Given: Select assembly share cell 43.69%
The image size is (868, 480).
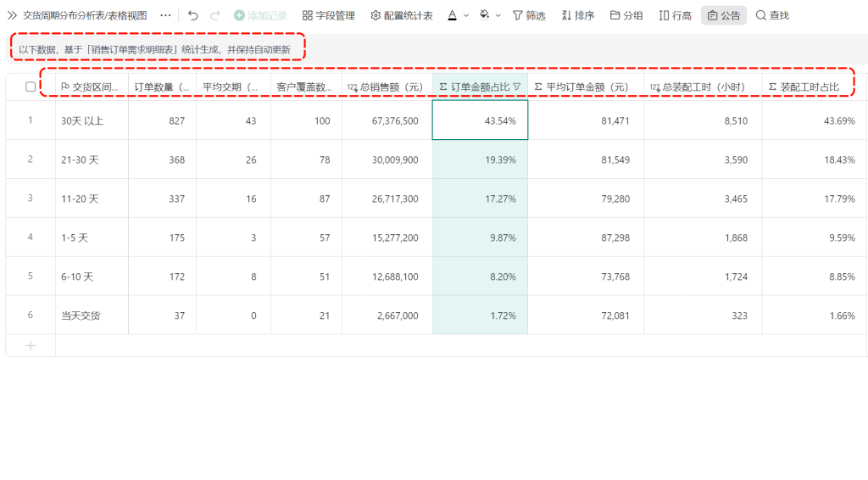Looking at the screenshot, I should tap(815, 120).
